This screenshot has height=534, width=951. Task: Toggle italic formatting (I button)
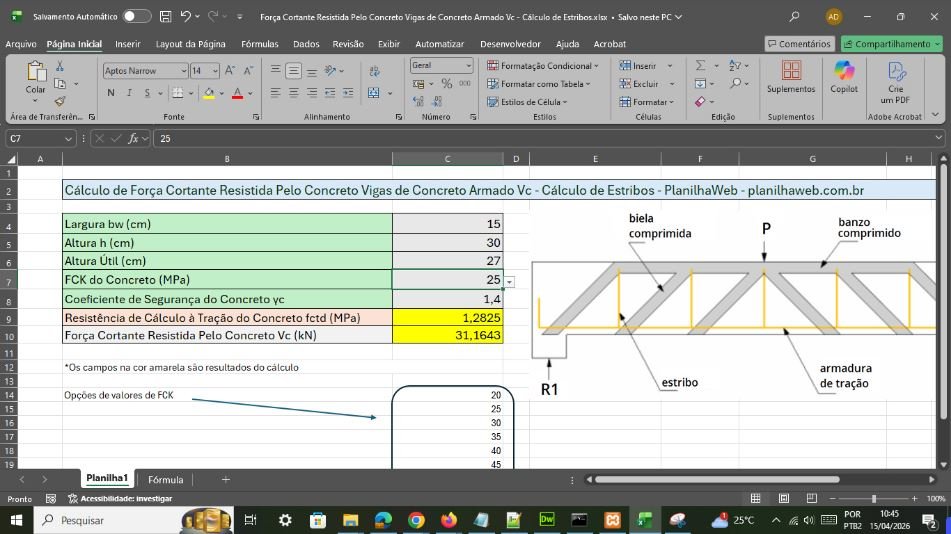pyautogui.click(x=129, y=93)
